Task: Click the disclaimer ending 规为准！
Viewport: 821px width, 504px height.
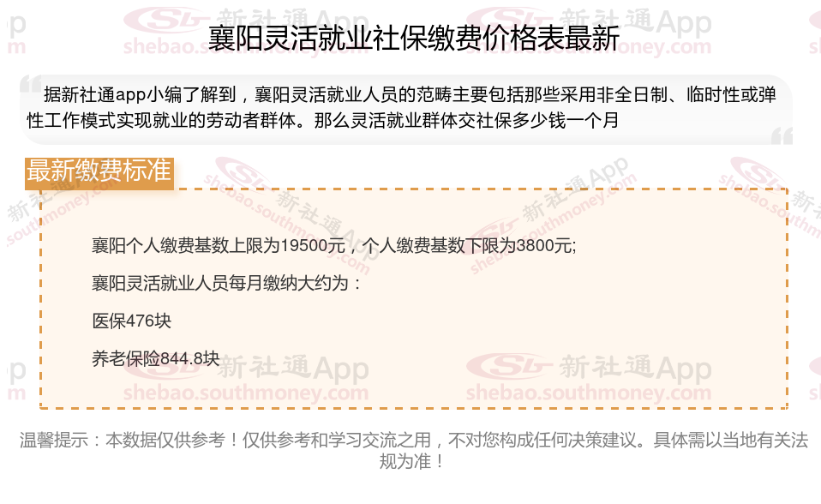Action: click(412, 461)
